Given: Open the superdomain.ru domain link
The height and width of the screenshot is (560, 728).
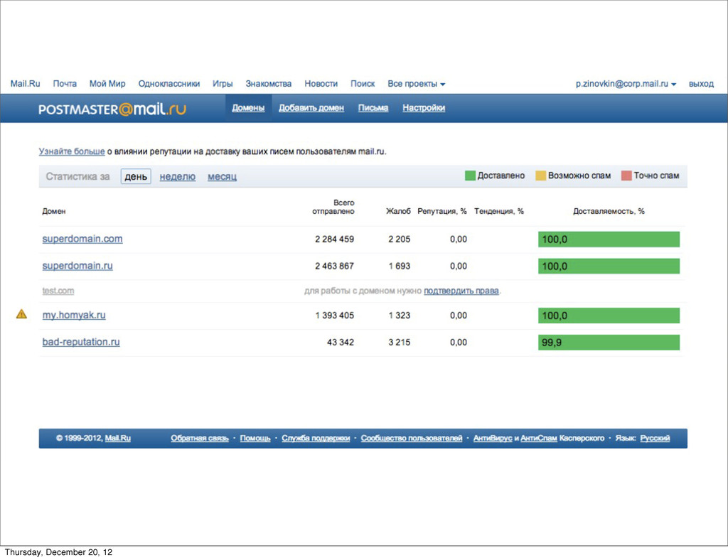Looking at the screenshot, I should click(x=77, y=266).
